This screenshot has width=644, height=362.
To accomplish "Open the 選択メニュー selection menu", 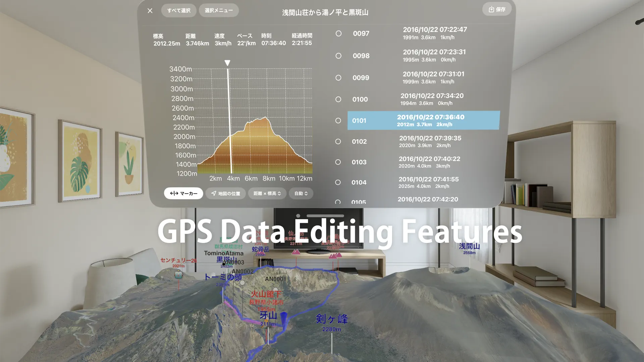I will click(219, 10).
